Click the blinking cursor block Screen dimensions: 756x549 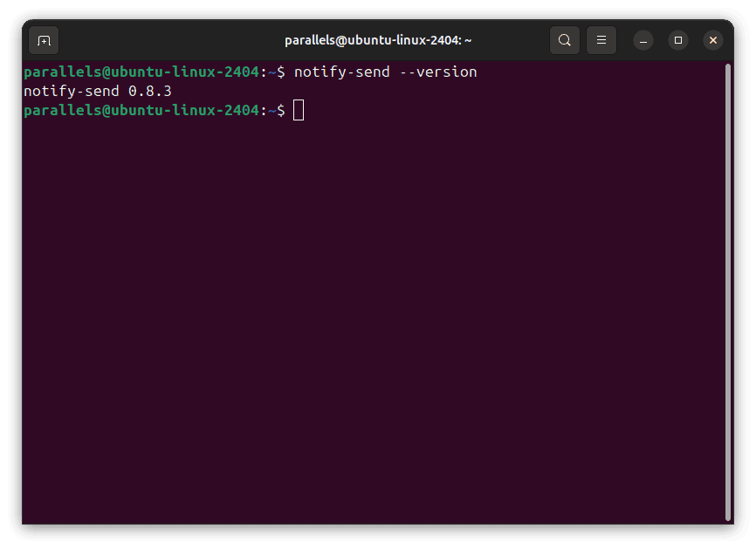[298, 110]
